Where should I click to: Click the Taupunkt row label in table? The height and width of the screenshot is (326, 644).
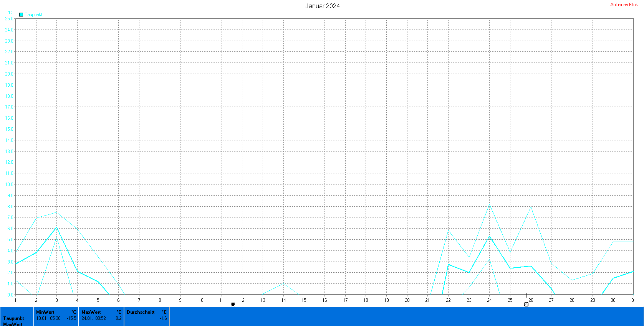click(14, 318)
